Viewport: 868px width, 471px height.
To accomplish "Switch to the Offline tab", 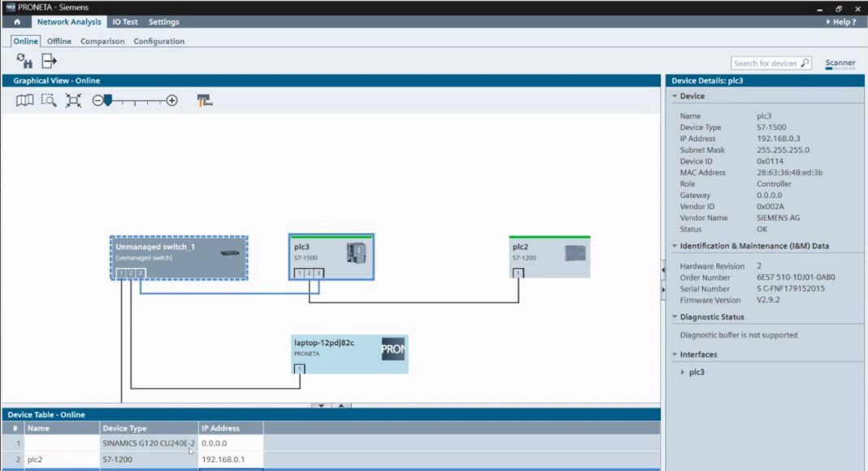I will point(58,41).
